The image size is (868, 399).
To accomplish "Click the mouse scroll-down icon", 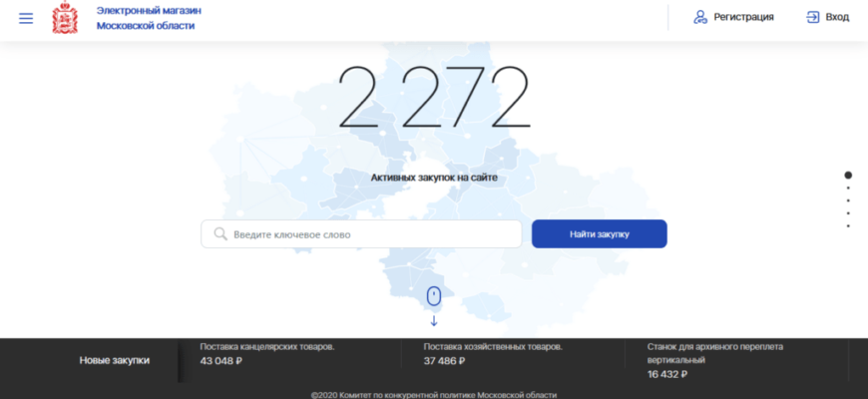I will [434, 296].
